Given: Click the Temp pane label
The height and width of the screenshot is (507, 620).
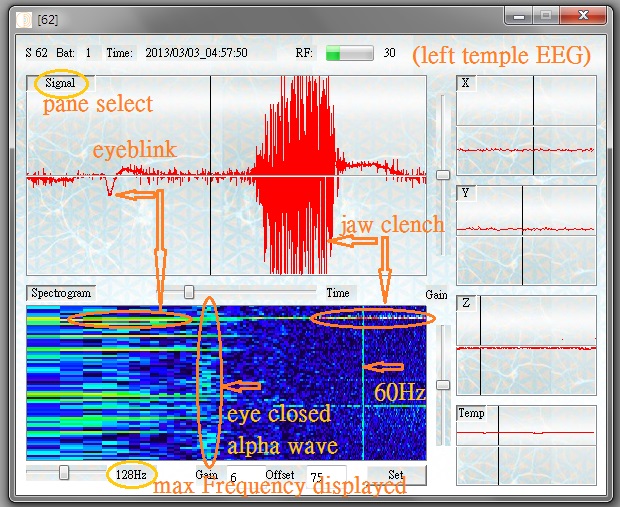Looking at the screenshot, I should pyautogui.click(x=471, y=413).
